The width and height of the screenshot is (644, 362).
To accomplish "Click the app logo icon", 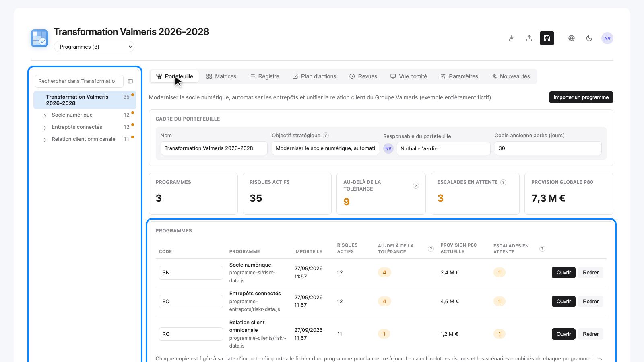I will click(x=39, y=38).
